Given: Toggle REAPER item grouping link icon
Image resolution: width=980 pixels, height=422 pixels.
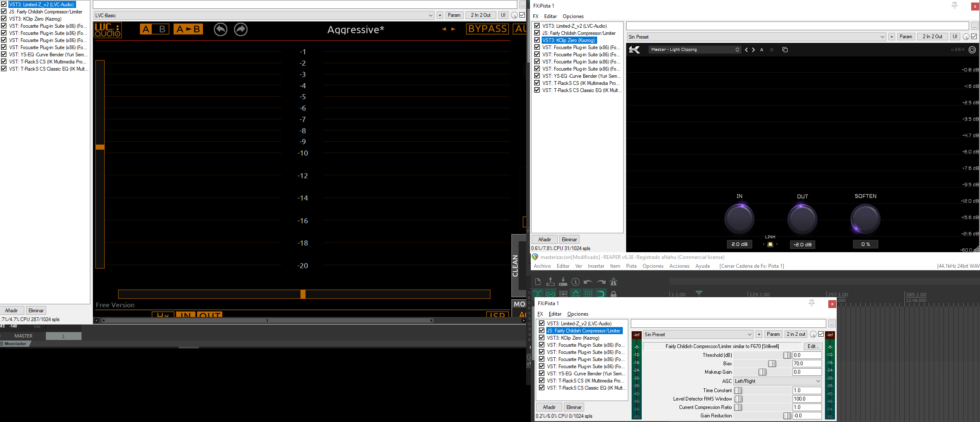Looking at the screenshot, I should (x=551, y=293).
